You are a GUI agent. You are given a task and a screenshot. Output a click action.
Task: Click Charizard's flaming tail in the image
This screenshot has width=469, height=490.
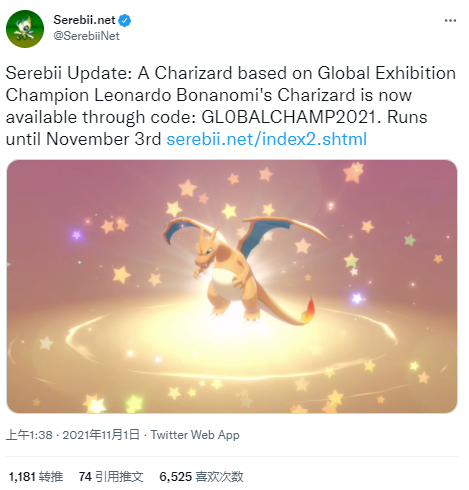[x=308, y=311]
